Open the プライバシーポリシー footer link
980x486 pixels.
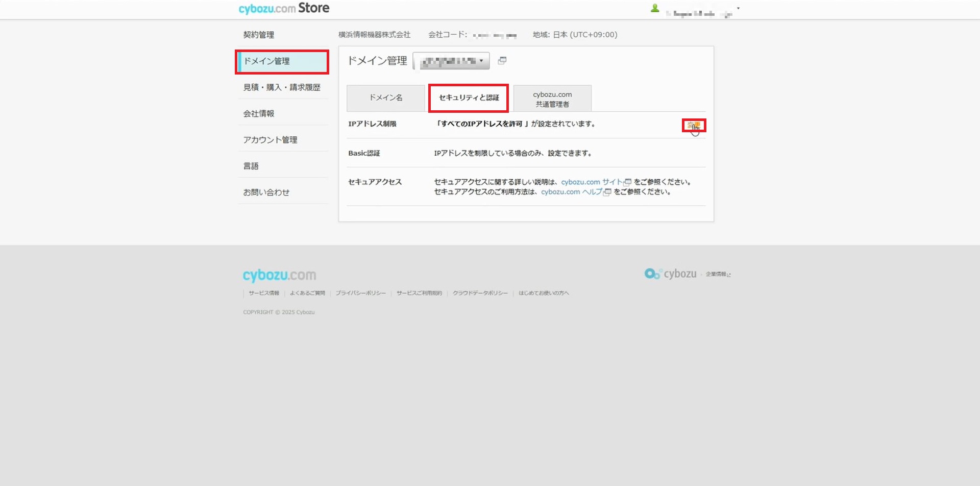pos(361,293)
